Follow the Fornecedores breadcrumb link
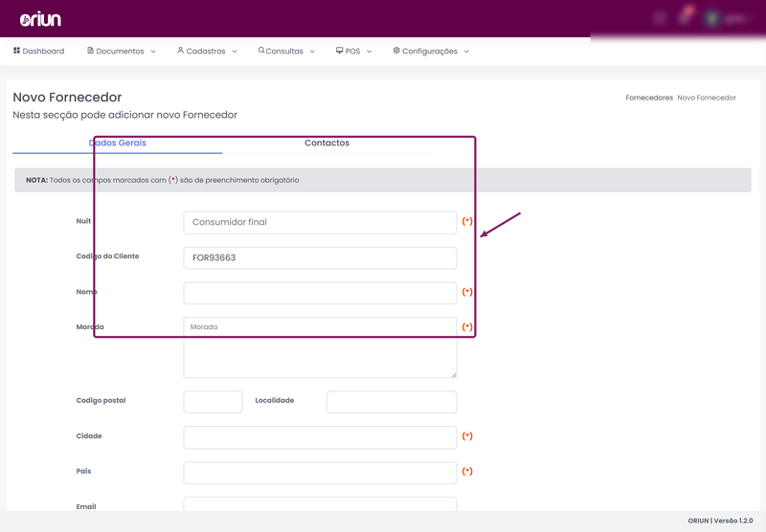 pos(649,98)
